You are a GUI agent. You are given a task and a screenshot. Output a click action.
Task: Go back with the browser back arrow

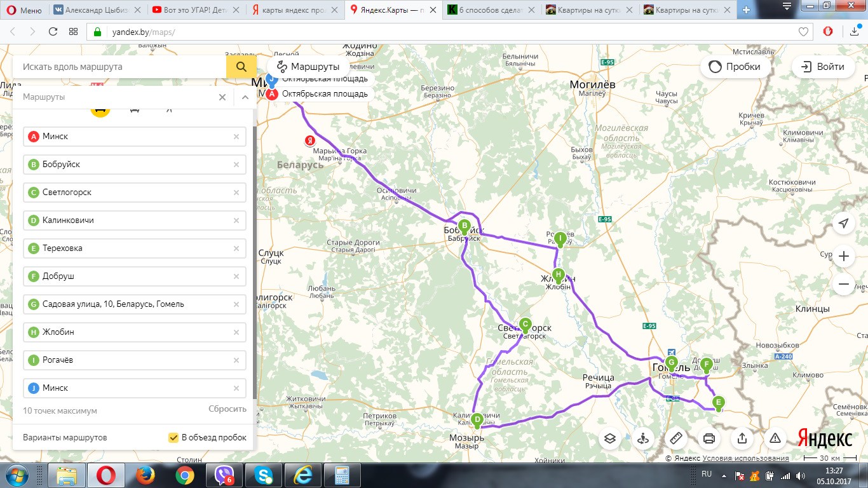coord(13,32)
